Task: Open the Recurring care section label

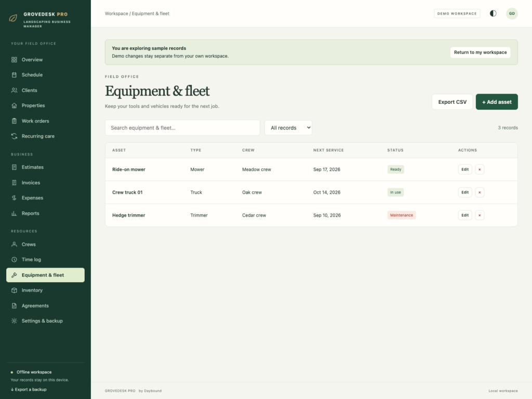Action: (38, 136)
